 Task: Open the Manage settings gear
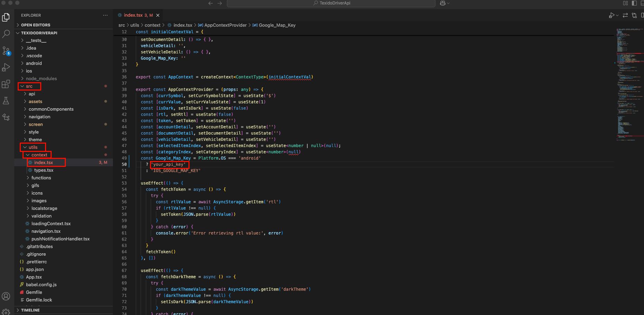(6, 311)
